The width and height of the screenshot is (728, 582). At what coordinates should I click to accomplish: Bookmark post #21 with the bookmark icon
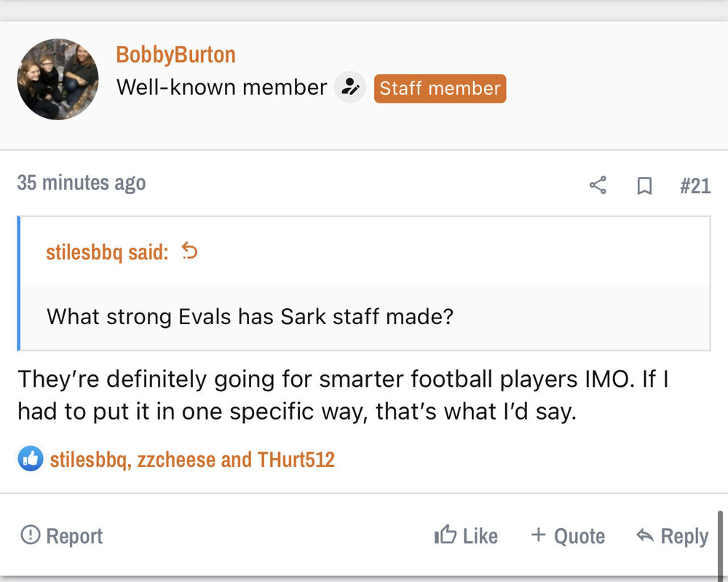pos(644,186)
